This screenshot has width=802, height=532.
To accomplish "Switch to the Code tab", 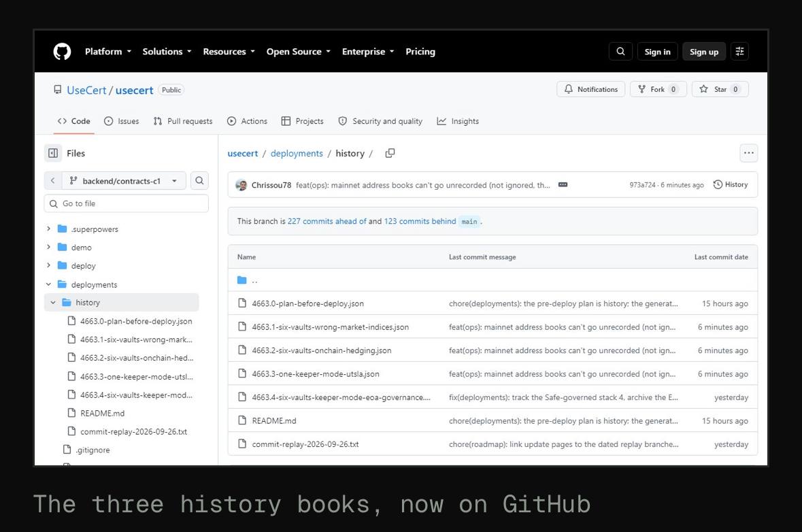I will pos(73,121).
